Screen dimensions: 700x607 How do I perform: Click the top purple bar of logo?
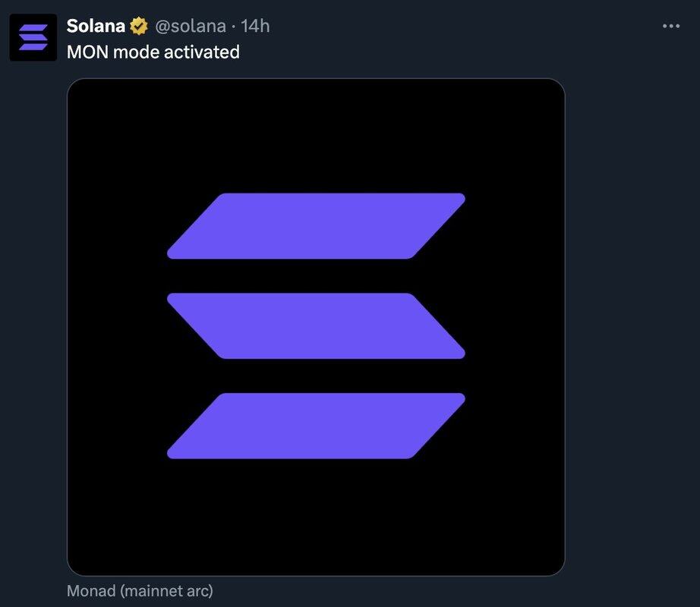316,226
